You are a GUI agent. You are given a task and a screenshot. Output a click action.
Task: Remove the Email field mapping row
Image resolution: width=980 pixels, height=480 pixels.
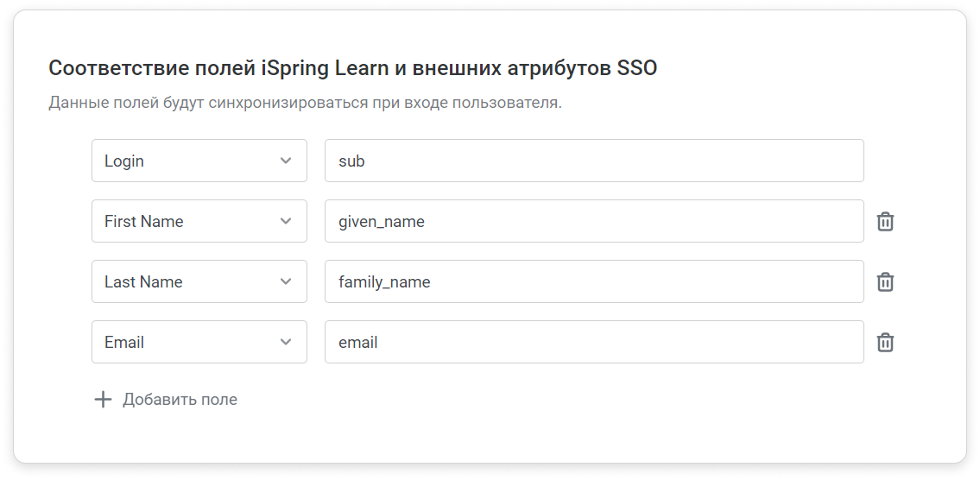pyautogui.click(x=885, y=343)
